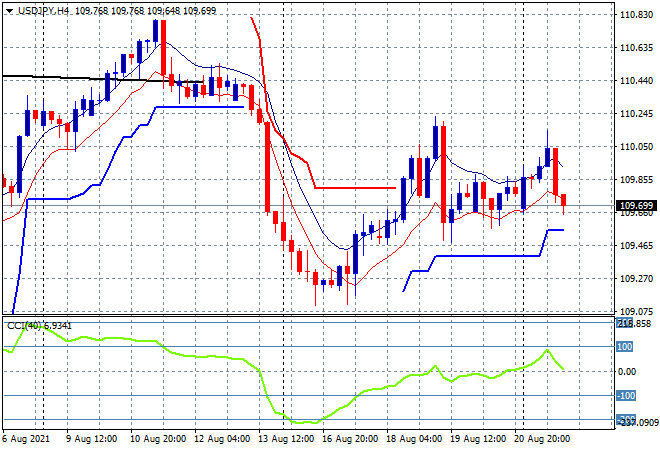Viewport: 660px width, 450px height.
Task: Click the 12 Aug 04:00 time label
Action: [x=222, y=439]
